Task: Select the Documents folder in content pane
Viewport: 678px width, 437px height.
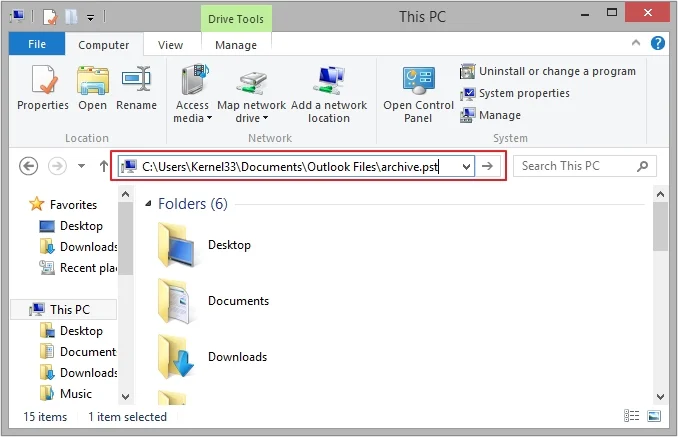Action: [x=213, y=301]
